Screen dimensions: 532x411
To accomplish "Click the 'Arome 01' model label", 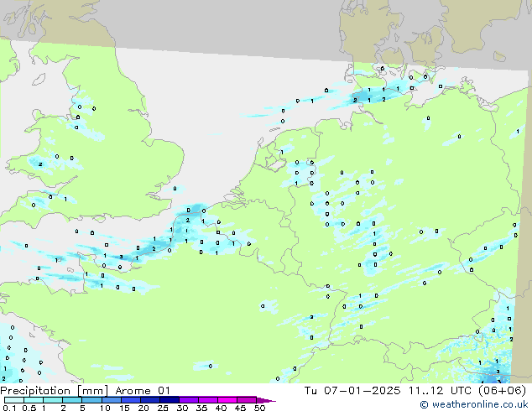I will point(142,391).
